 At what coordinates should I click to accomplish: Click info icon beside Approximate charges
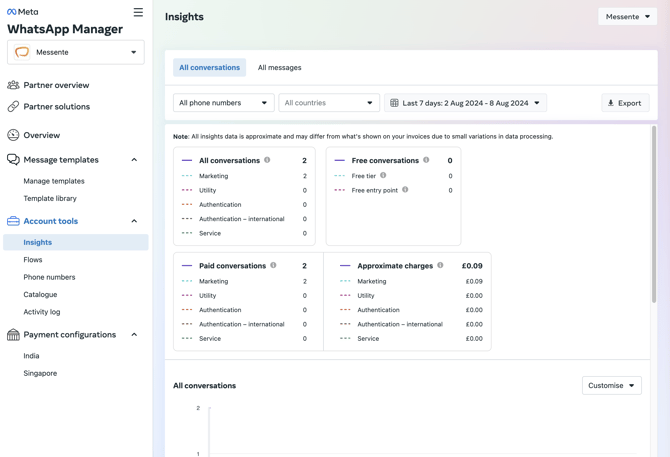pyautogui.click(x=440, y=266)
